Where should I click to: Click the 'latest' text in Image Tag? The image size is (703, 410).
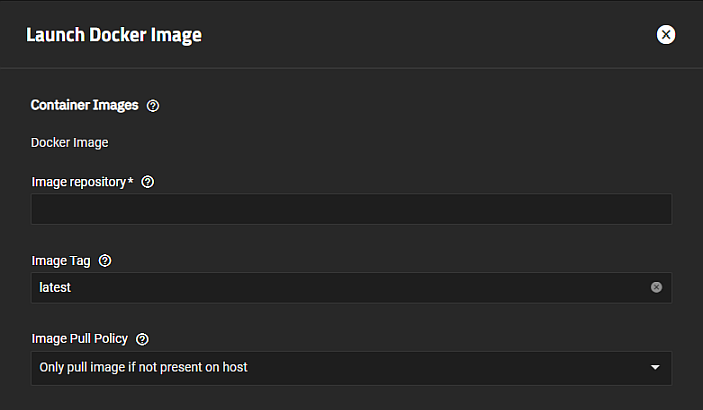55,287
